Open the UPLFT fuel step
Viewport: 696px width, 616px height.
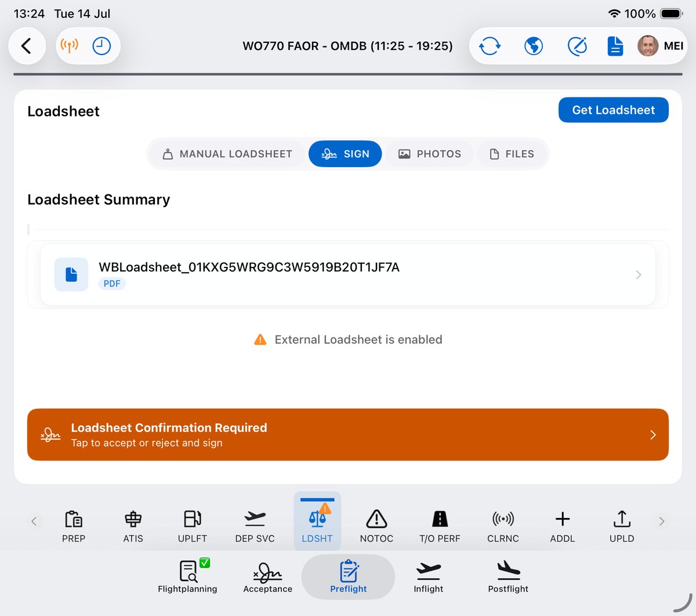coord(193,526)
